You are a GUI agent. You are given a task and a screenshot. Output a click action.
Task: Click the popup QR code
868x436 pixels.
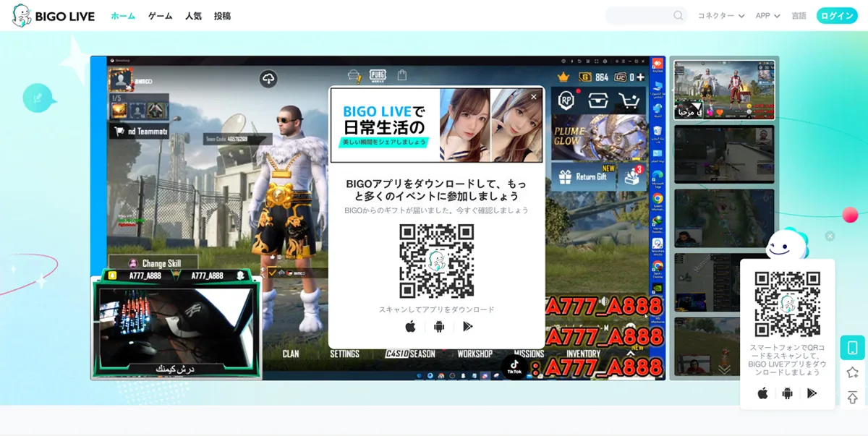coord(437,261)
